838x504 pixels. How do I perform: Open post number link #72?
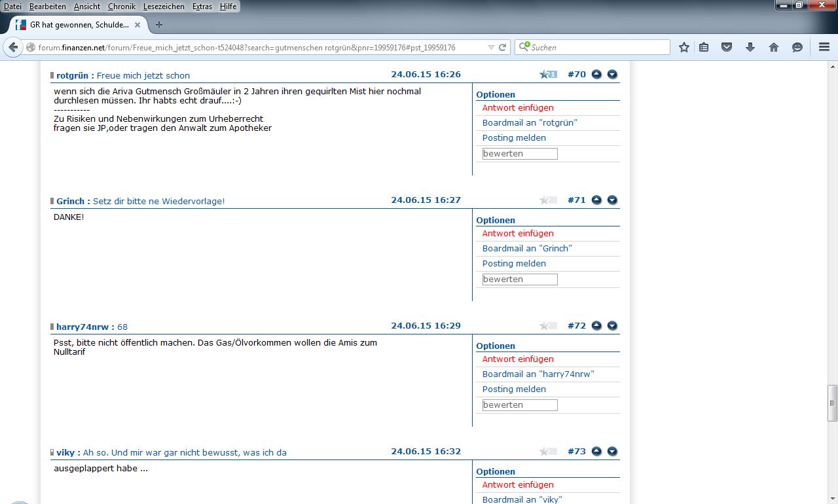(577, 326)
